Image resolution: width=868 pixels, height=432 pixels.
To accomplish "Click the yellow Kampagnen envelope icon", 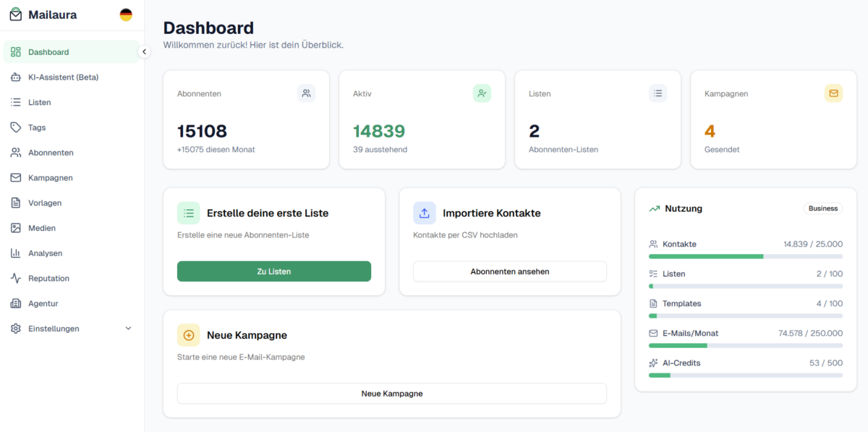I will pyautogui.click(x=833, y=93).
